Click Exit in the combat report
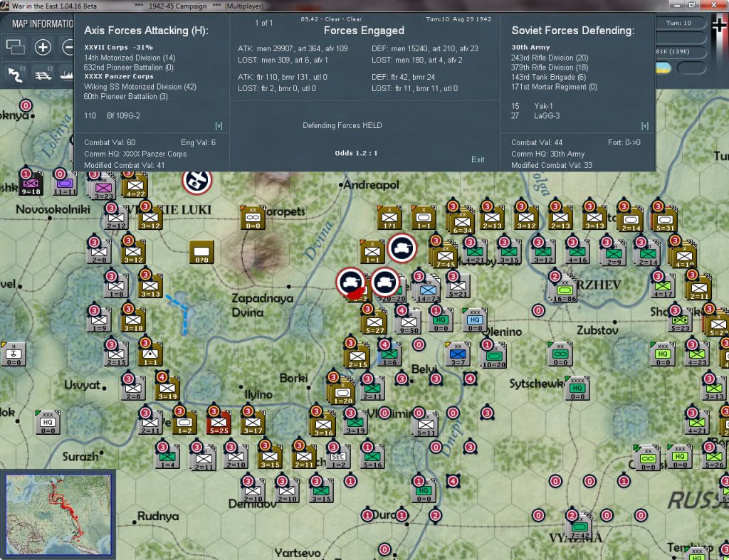Screen dimensions: 729x560 (478, 159)
